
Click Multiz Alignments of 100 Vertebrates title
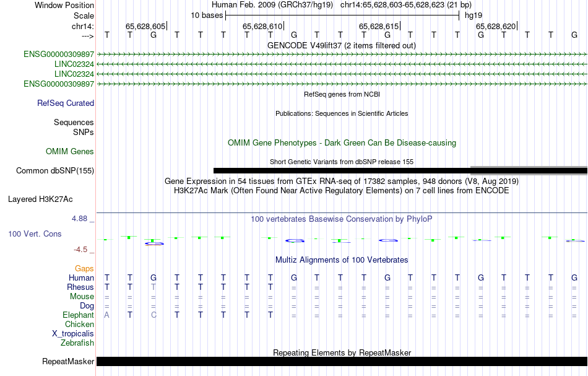pyautogui.click(x=342, y=260)
